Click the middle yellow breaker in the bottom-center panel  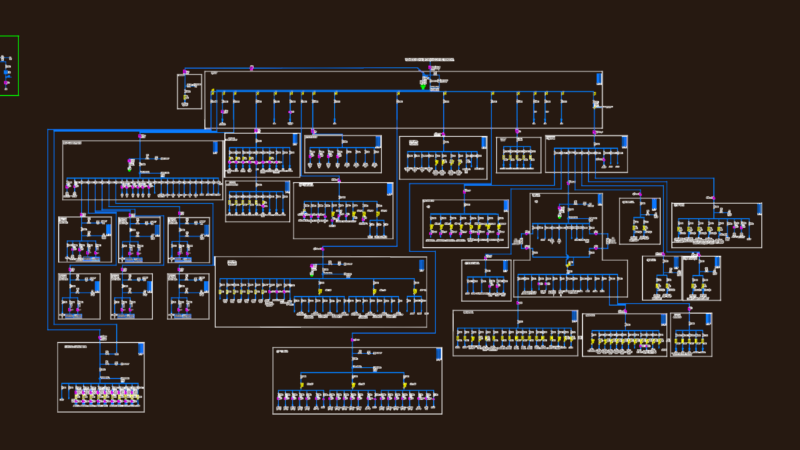tap(354, 385)
